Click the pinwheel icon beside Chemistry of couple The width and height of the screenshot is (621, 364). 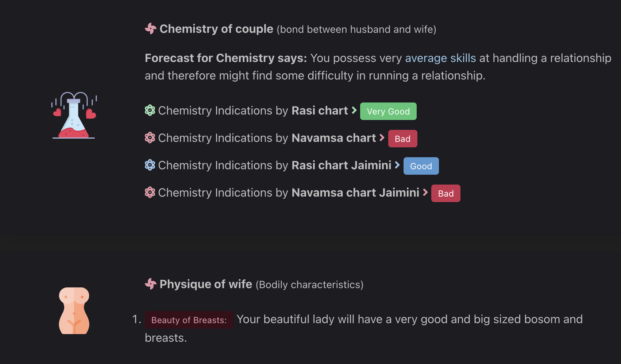click(150, 28)
